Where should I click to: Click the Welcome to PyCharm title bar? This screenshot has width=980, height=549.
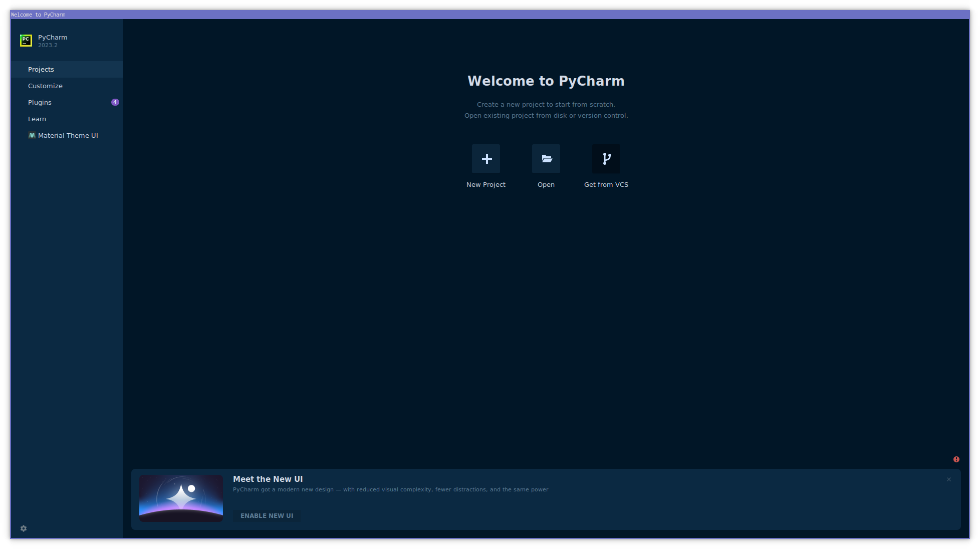490,15
